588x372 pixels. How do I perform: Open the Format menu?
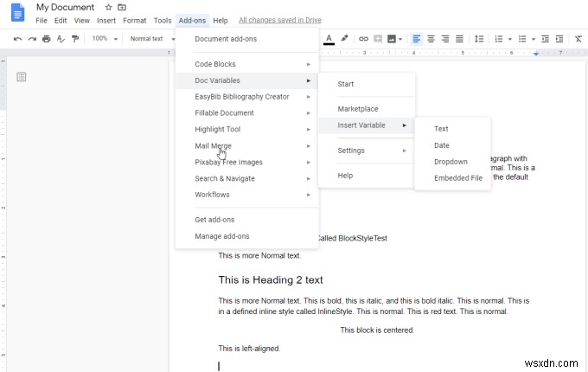tap(135, 20)
